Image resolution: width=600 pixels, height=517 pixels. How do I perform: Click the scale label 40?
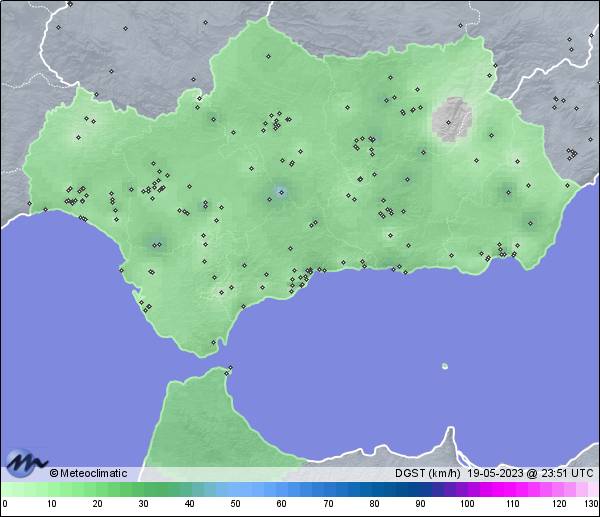coord(189,504)
